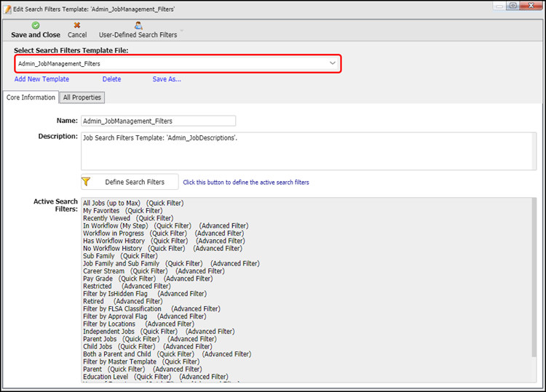Close the Edit Search Filters Template window
The height and width of the screenshot is (392, 546).
pyautogui.click(x=531, y=7)
